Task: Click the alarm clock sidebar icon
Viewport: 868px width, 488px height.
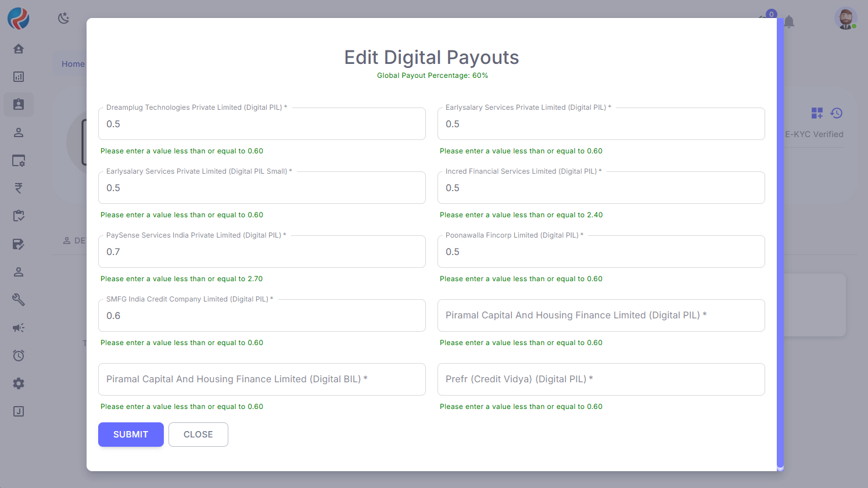Action: tap(19, 356)
